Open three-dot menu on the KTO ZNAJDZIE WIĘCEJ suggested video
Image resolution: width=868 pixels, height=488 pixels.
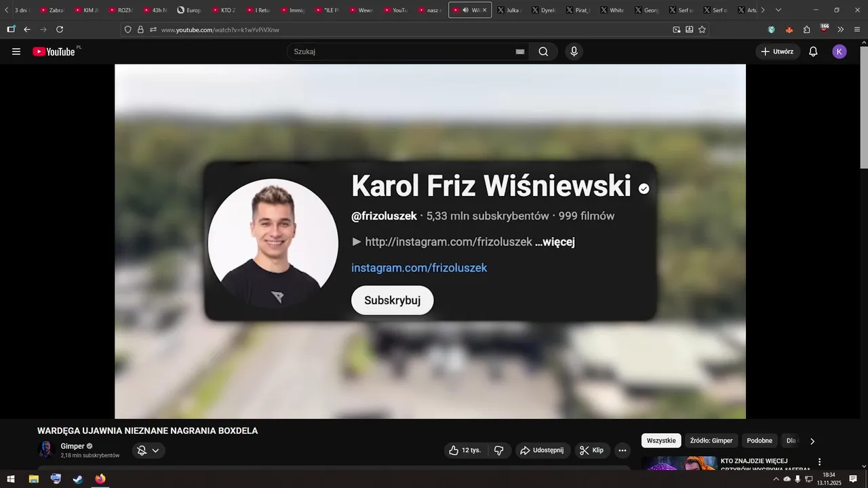click(x=819, y=462)
